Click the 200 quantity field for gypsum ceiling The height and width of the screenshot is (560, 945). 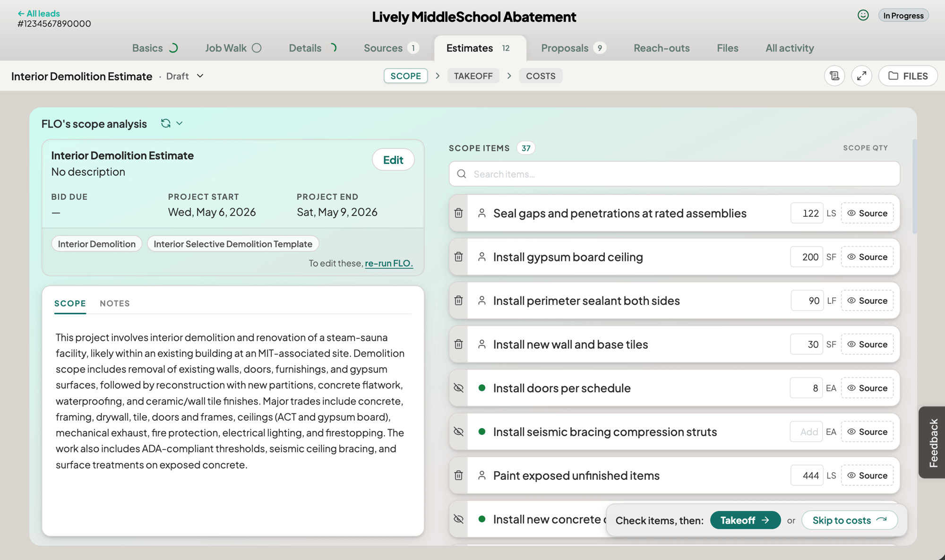tap(807, 257)
